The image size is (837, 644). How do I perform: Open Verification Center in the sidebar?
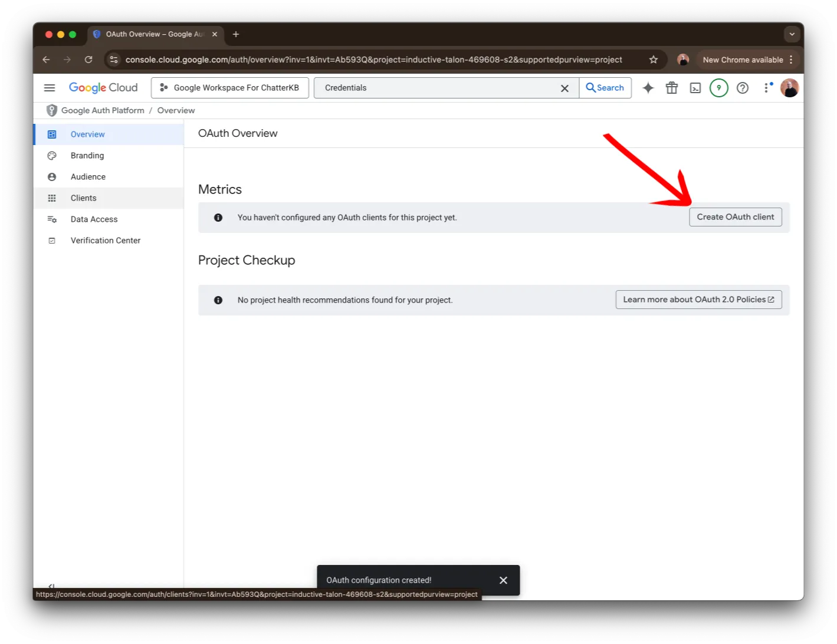[x=109, y=241]
